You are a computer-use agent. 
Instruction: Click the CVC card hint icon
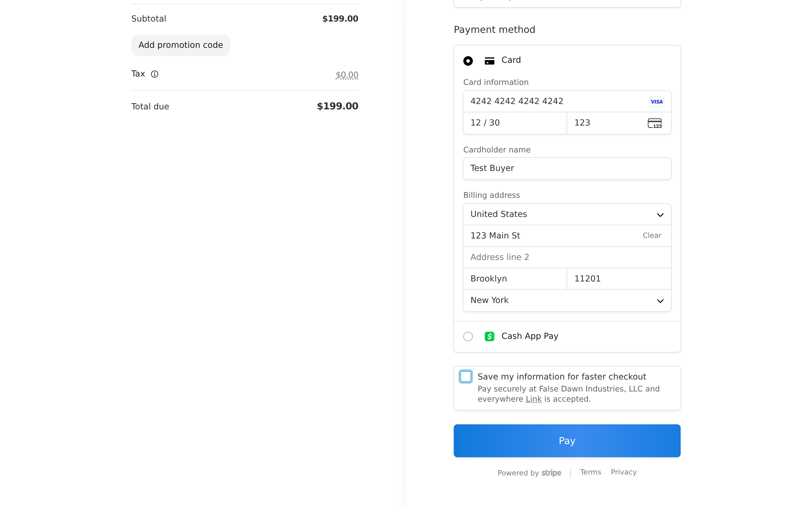tap(655, 123)
